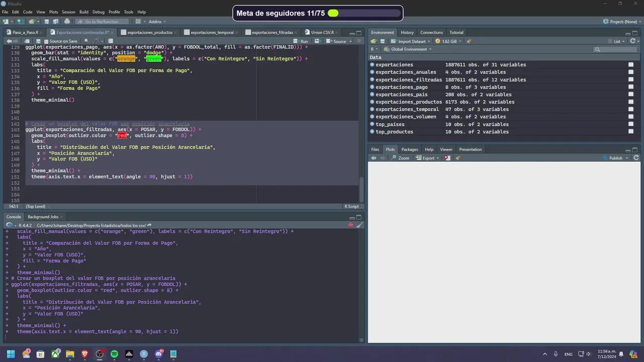This screenshot has width=644, height=362.
Task: Clear environment objects with the broom icon
Action: click(x=469, y=41)
